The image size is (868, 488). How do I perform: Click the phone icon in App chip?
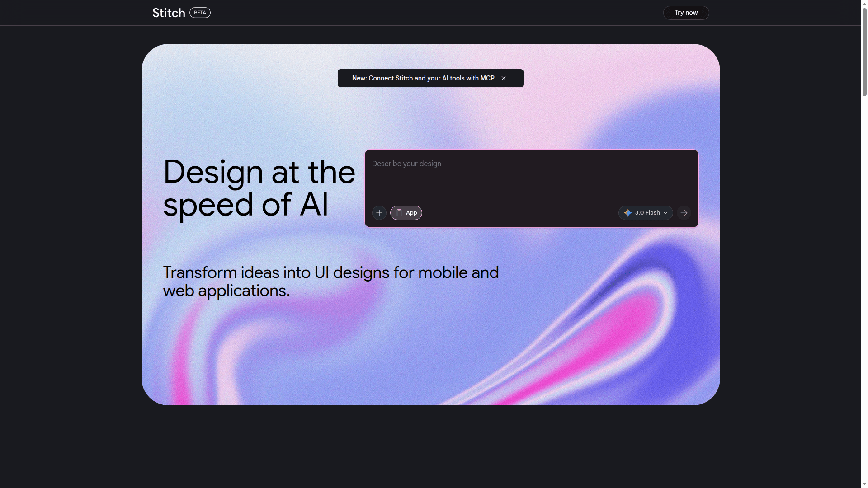pyautogui.click(x=399, y=213)
